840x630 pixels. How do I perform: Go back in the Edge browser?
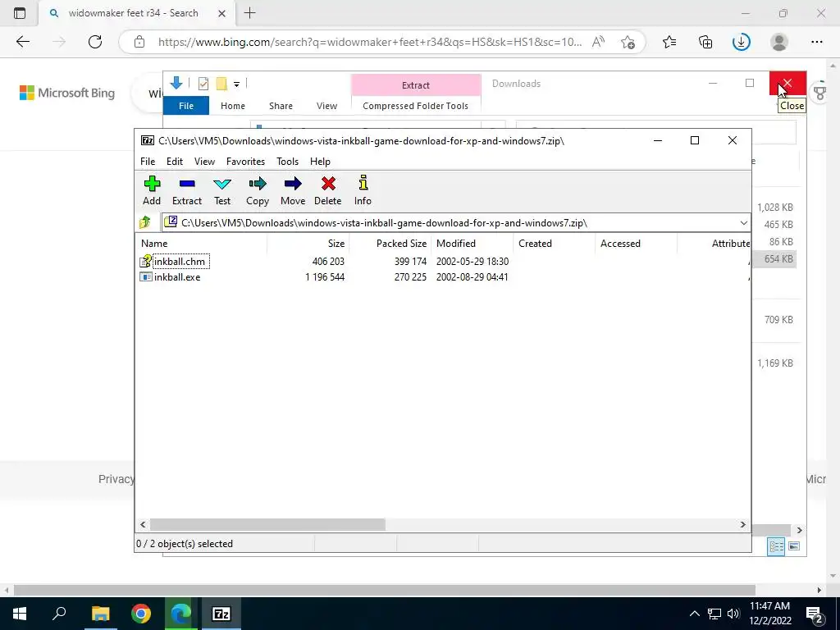click(22, 42)
